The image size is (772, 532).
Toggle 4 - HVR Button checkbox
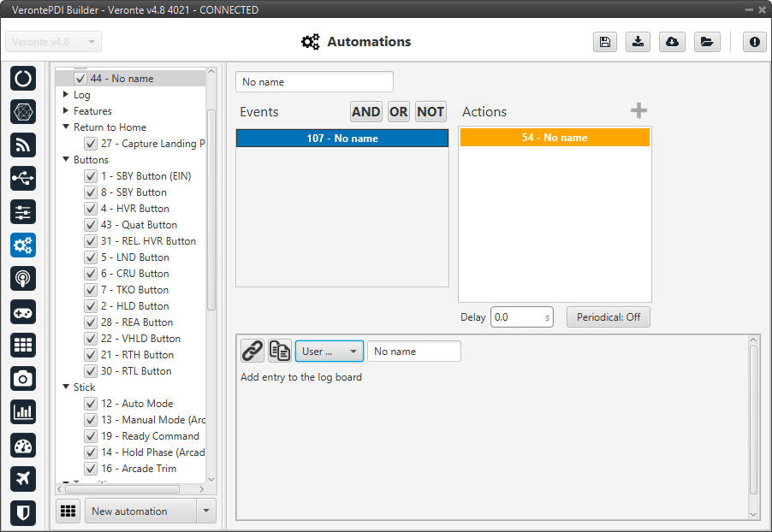click(91, 209)
